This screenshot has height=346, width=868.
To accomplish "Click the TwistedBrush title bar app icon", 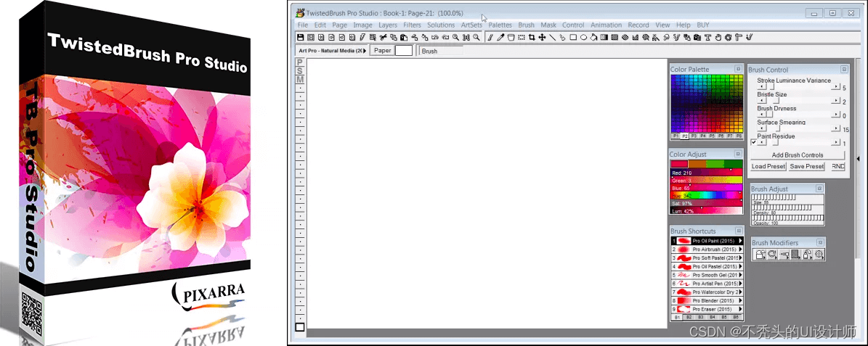I will click(x=300, y=13).
